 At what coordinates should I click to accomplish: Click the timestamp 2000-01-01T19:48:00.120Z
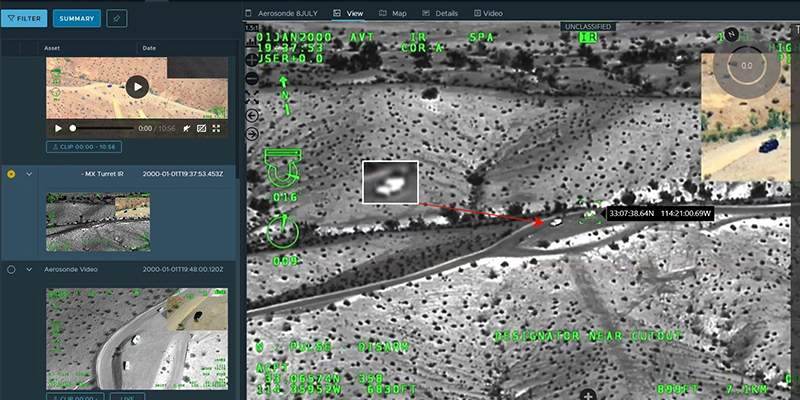click(x=183, y=269)
